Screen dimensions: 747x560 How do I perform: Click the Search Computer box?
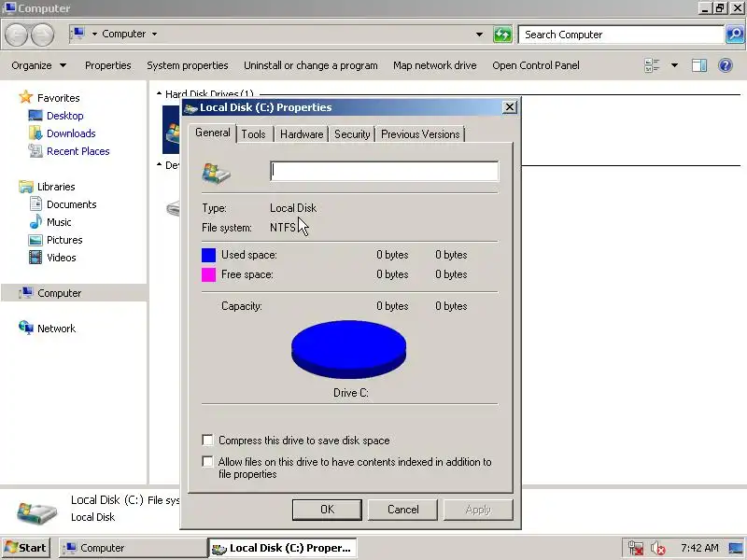click(621, 35)
